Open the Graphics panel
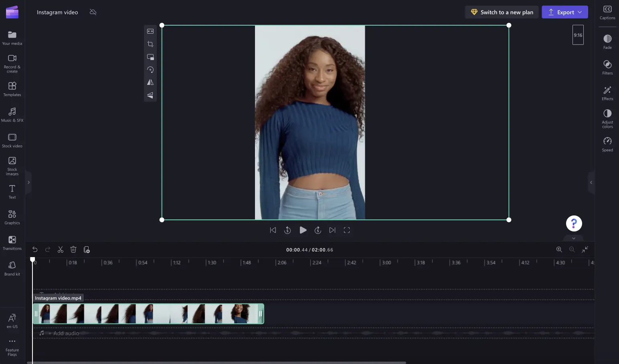 click(x=12, y=217)
